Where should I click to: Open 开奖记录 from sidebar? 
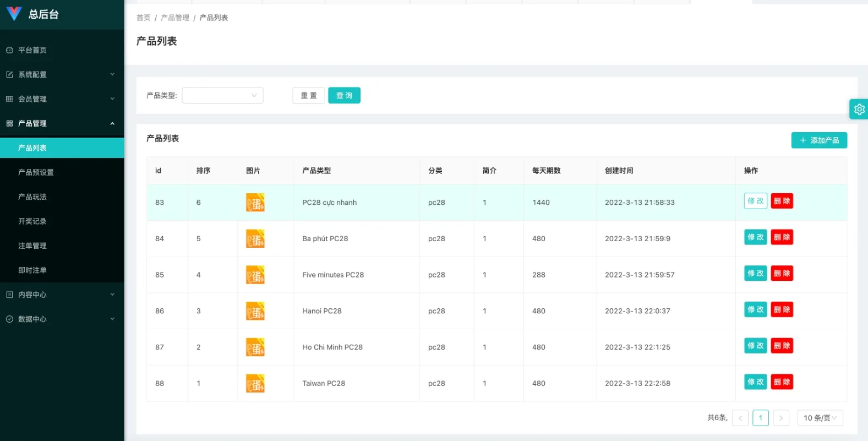pyautogui.click(x=32, y=221)
